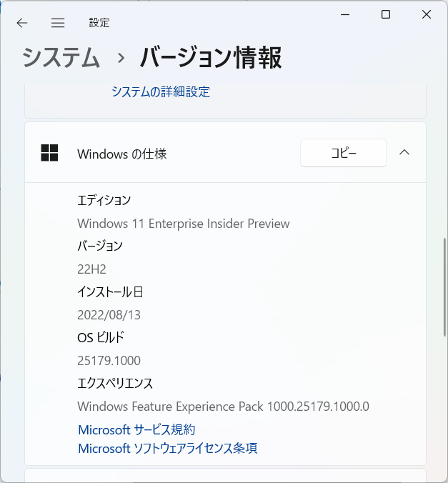Open the hamburger navigation menu

pyautogui.click(x=58, y=23)
